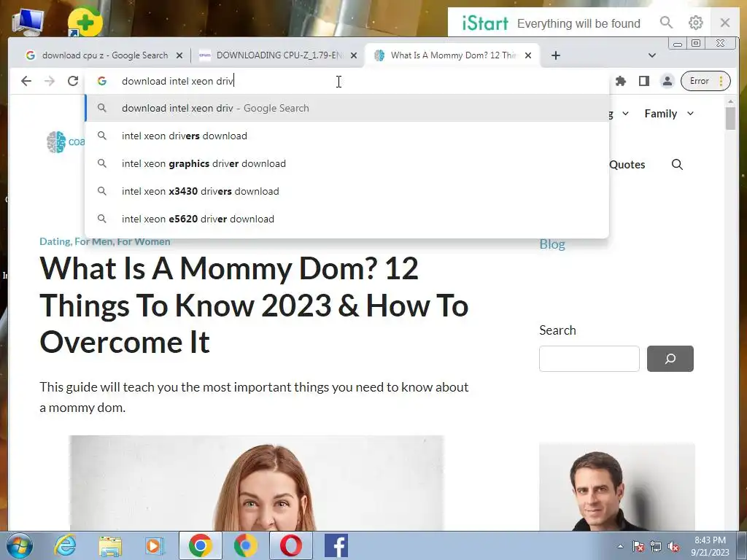
Task: Click the iStart search text field
Action: coord(578,23)
